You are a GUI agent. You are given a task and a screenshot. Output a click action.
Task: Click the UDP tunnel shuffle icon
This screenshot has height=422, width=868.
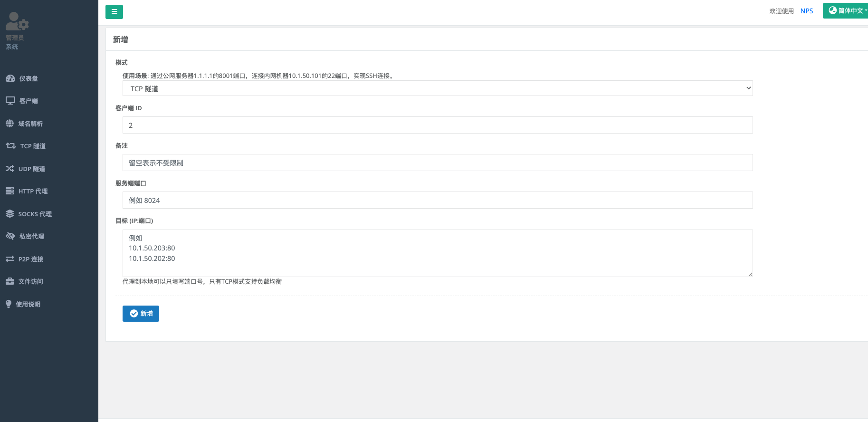point(10,169)
